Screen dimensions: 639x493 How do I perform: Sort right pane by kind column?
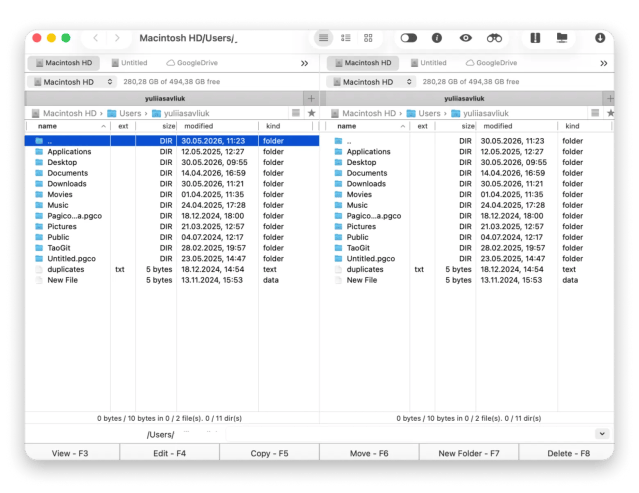tap(585, 126)
